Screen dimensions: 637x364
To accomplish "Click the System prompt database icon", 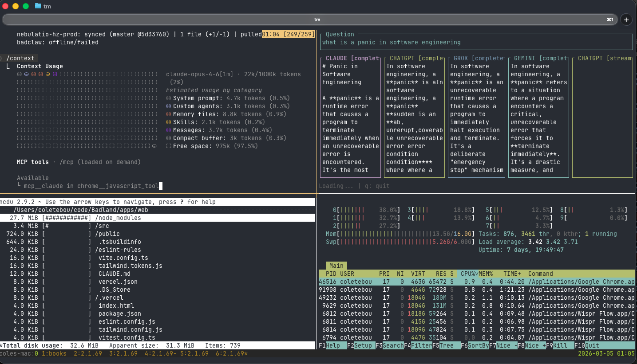I will coord(169,98).
